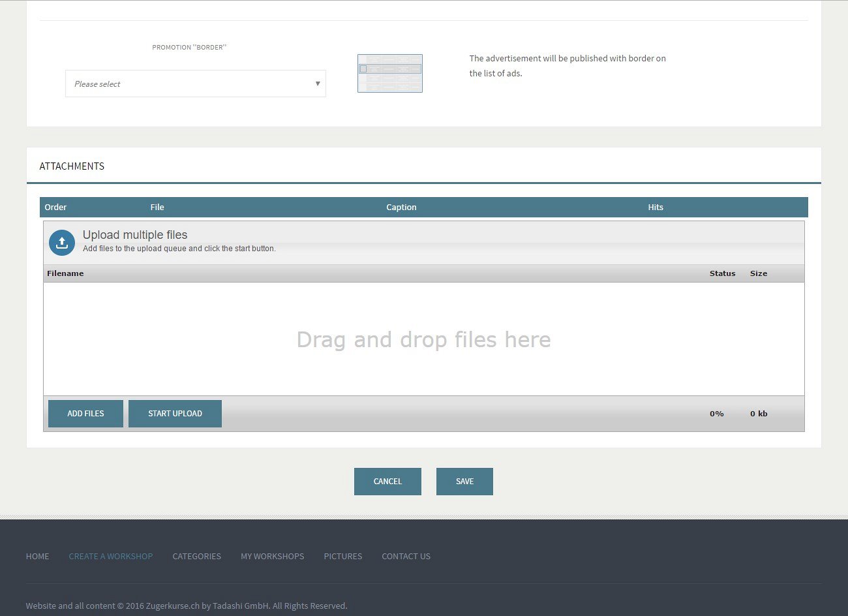Open Create a Workshop footer link

pyautogui.click(x=111, y=557)
